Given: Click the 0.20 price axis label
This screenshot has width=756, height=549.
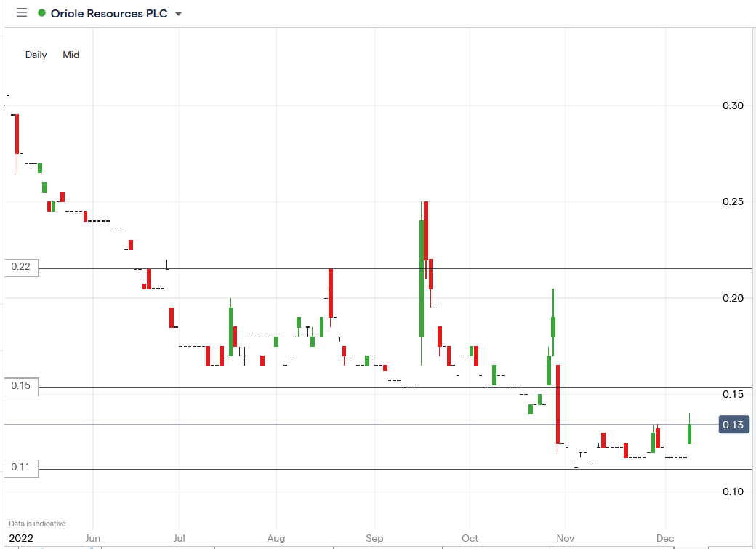Looking at the screenshot, I should [733, 298].
